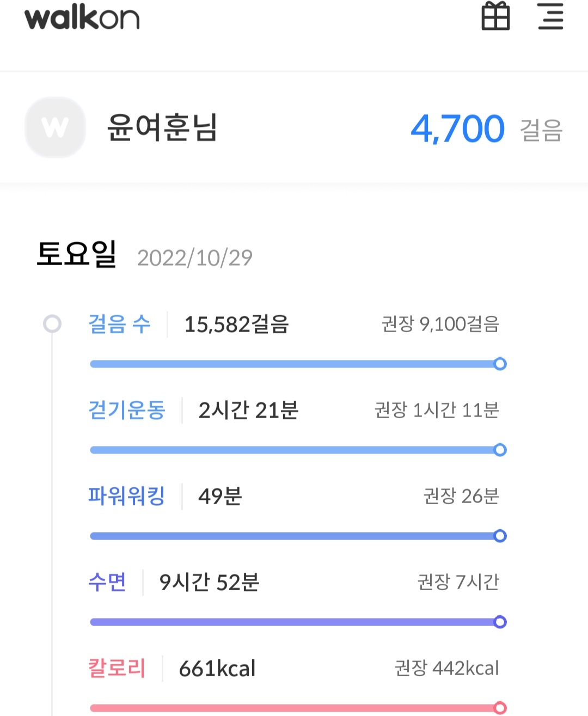Select the 칼로리 label

(117, 668)
